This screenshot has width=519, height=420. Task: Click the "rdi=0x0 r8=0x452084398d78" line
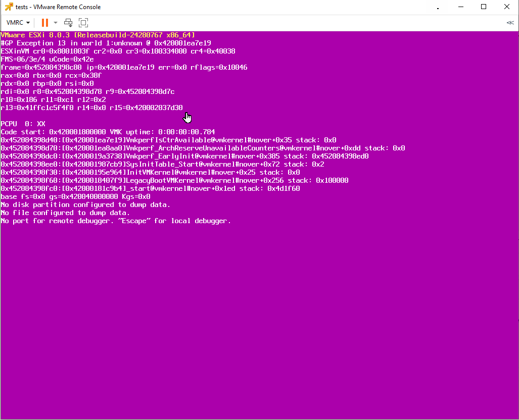point(87,91)
